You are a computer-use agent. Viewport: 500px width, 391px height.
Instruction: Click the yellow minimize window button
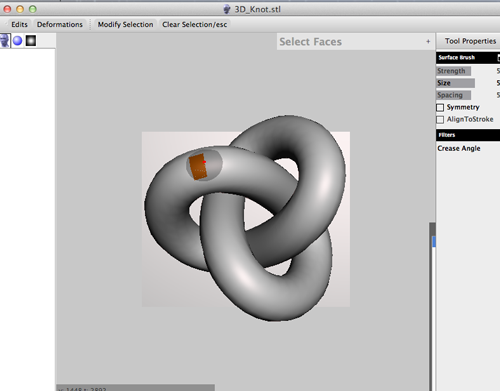point(20,9)
